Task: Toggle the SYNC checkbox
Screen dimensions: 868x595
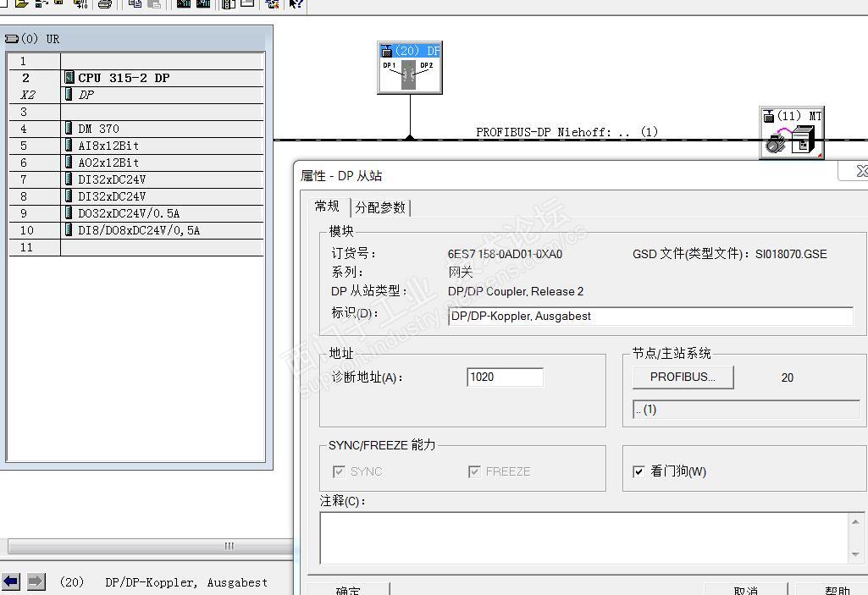Action: [x=339, y=471]
